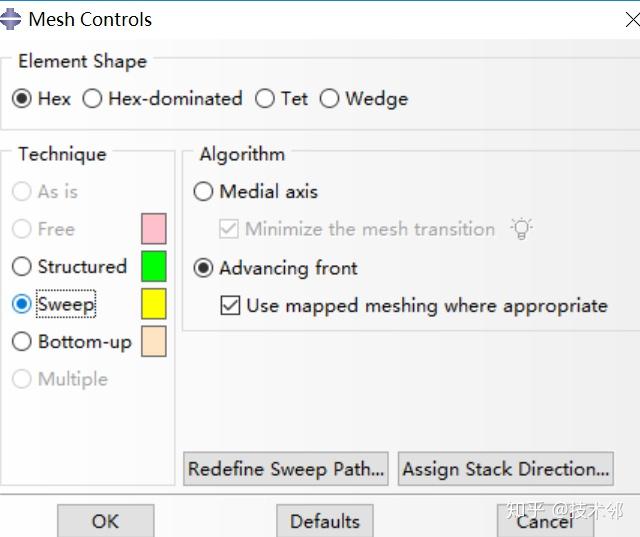This screenshot has height=537, width=640.
Task: Choose the Medial axis algorithm
Action: coord(204,192)
